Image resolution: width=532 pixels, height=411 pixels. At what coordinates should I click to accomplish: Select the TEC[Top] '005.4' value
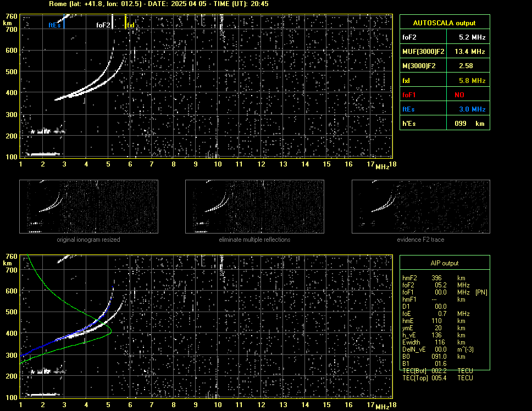tap(439, 378)
